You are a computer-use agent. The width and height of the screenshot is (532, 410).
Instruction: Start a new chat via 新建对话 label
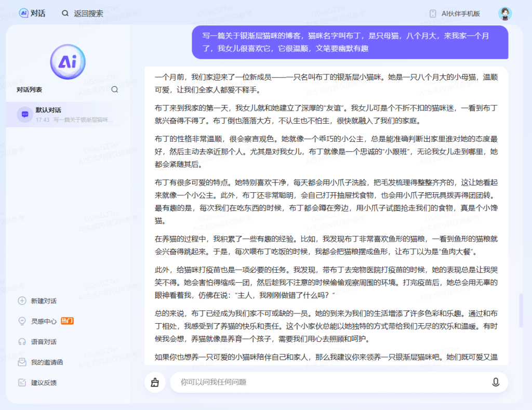click(44, 301)
